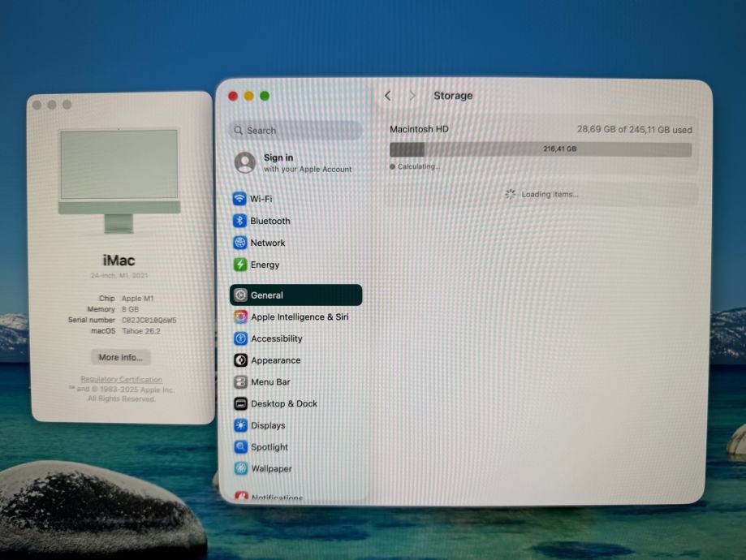Click the magnifier icon in Search field

[239, 131]
